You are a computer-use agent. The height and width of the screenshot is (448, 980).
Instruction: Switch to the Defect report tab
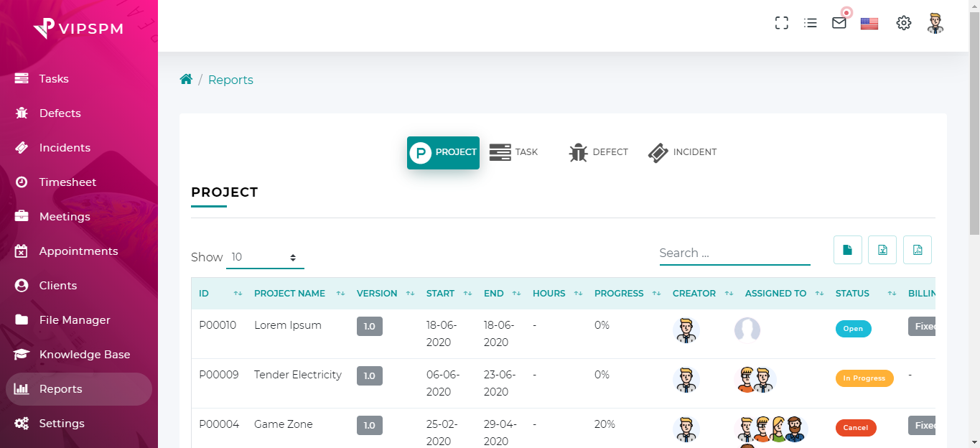(598, 152)
